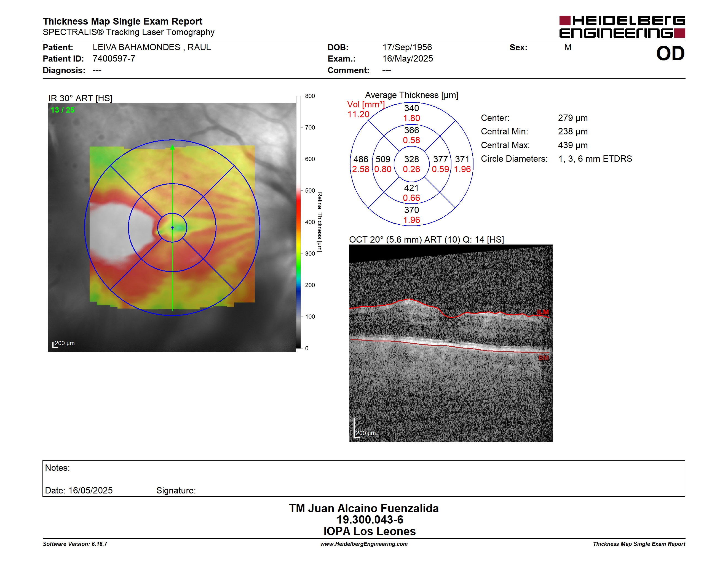
Task: Click the outer inferior sector value 370
Action: (411, 210)
